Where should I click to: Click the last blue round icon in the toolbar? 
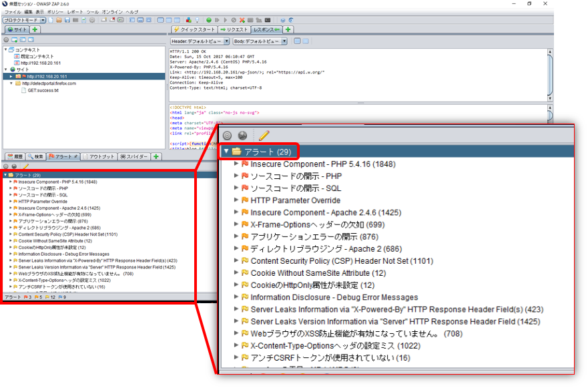click(291, 20)
